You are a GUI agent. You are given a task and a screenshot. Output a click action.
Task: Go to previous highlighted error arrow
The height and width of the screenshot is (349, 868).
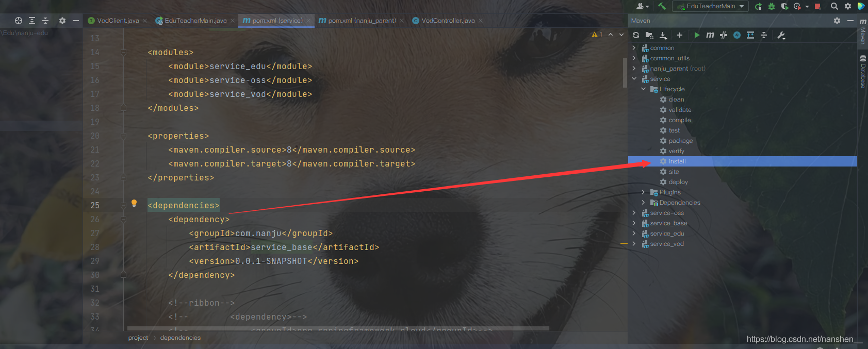coord(611,35)
